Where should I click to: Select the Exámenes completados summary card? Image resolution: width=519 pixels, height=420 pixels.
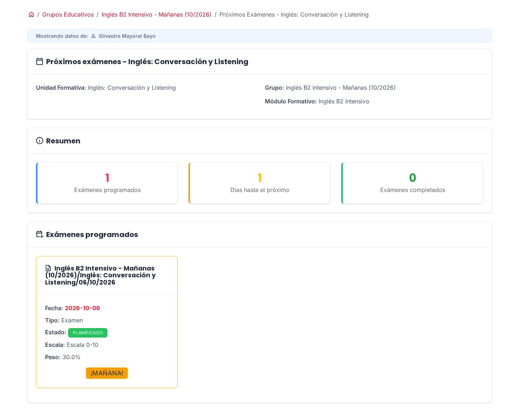point(412,183)
